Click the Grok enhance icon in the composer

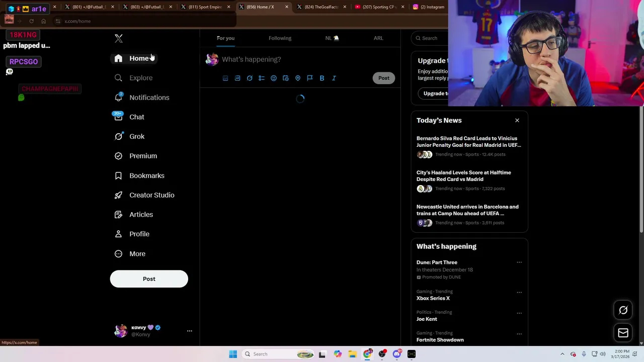[250, 78]
